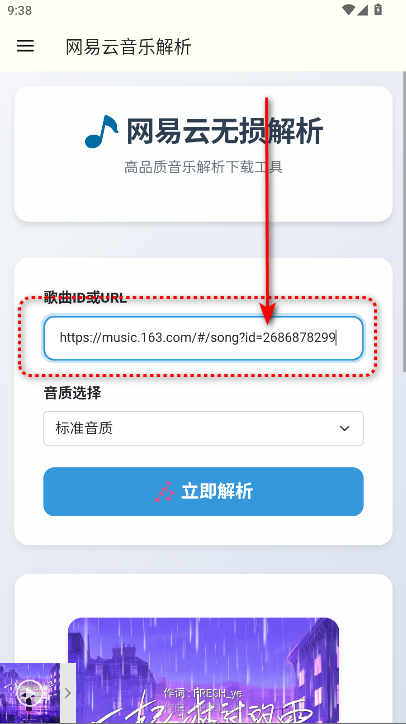Image resolution: width=406 pixels, height=724 pixels.
Task: Expand the mini player side arrow
Action: pos(68,693)
